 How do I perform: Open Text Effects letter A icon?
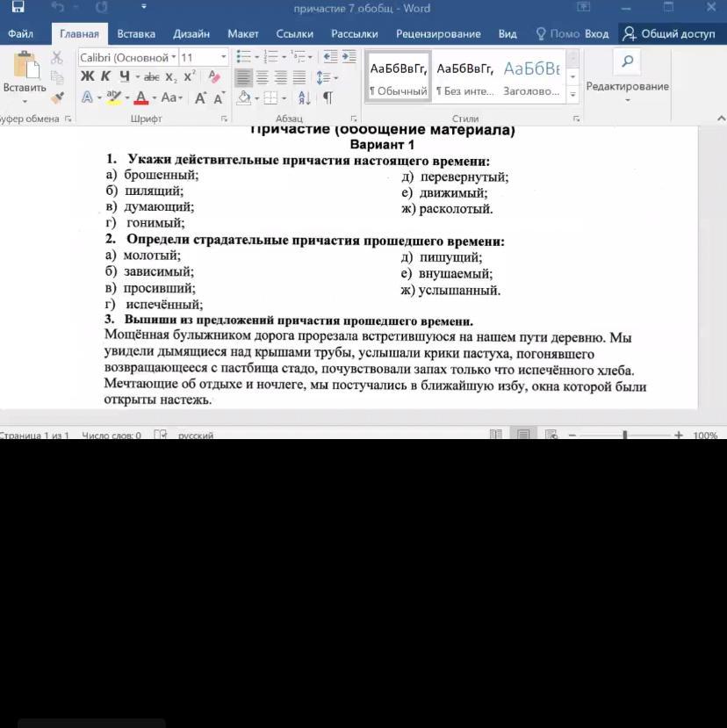click(87, 97)
